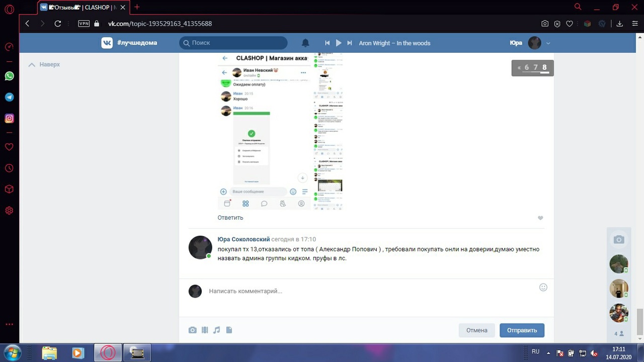
Task: Like the post with the heart icon
Action: coord(540,218)
